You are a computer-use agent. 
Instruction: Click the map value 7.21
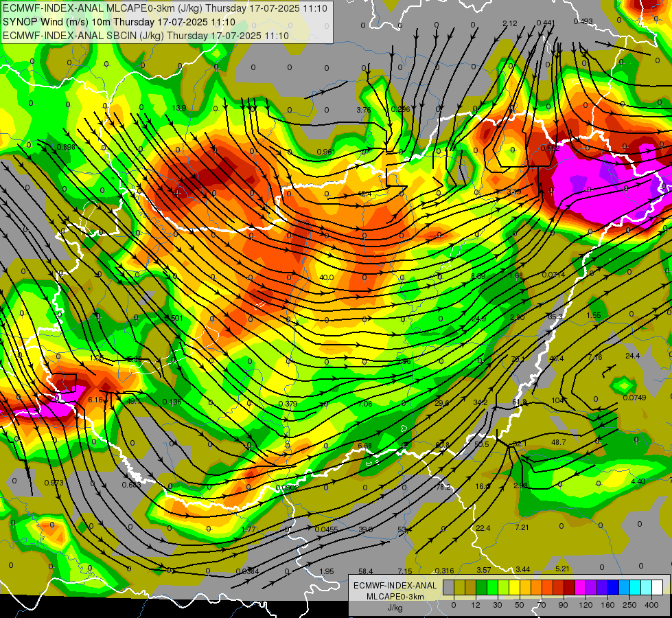(x=522, y=527)
